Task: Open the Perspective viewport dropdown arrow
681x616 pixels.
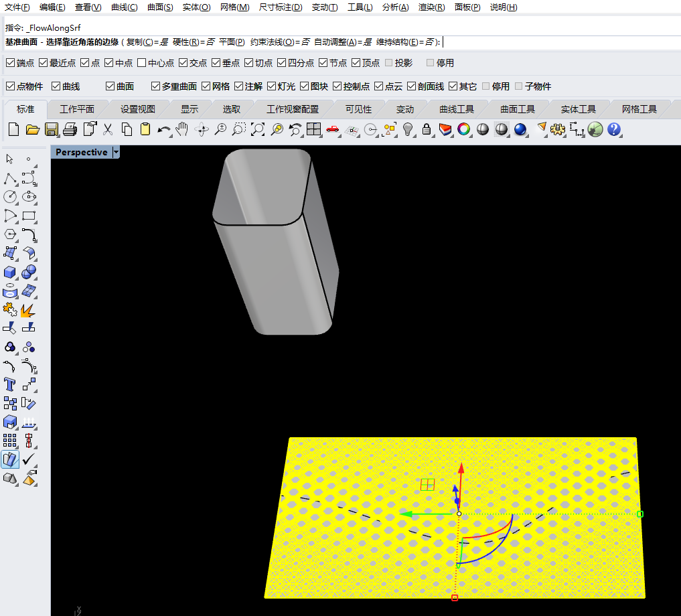Action: (x=116, y=152)
